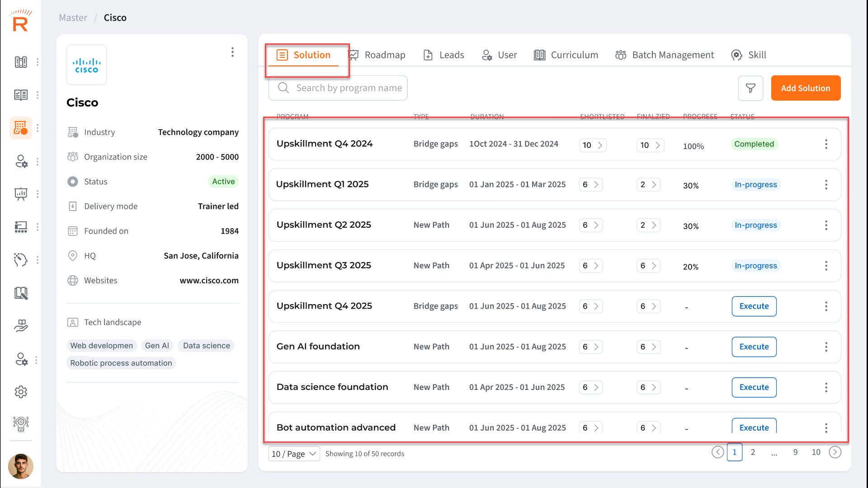Click the settings gear in sidebar

(x=21, y=392)
